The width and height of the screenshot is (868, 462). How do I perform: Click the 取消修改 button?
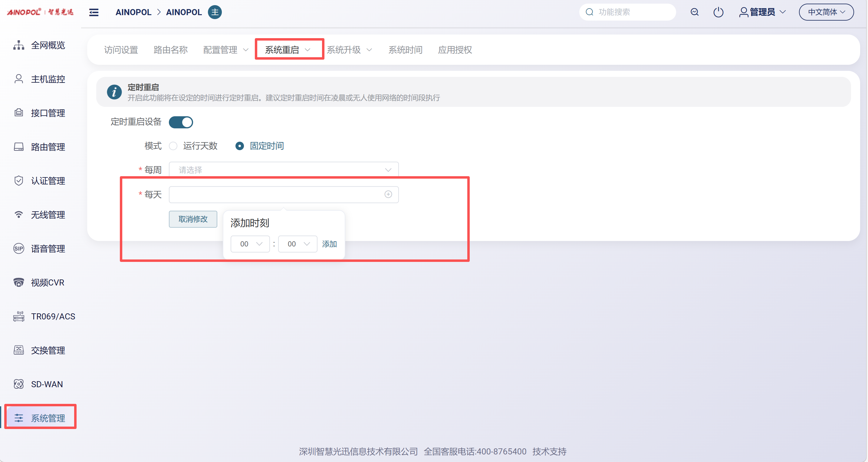193,219
